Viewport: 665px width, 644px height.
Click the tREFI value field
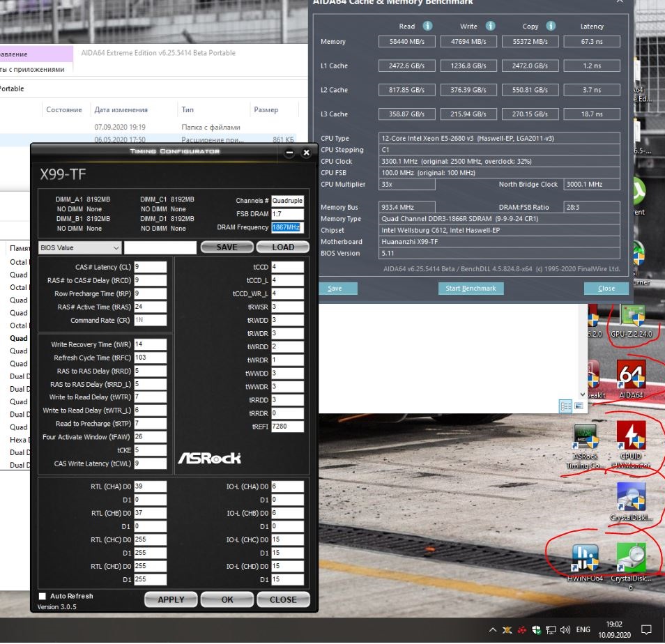coord(288,427)
